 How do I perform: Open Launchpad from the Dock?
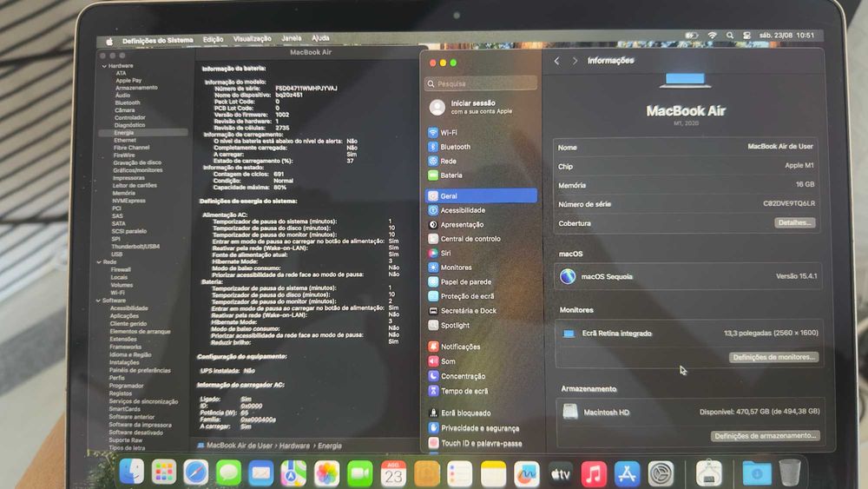pos(164,472)
